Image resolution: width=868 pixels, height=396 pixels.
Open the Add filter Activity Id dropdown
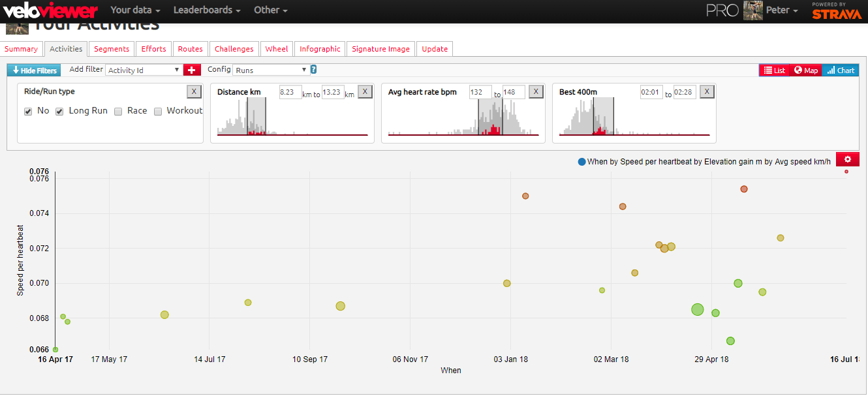click(144, 70)
